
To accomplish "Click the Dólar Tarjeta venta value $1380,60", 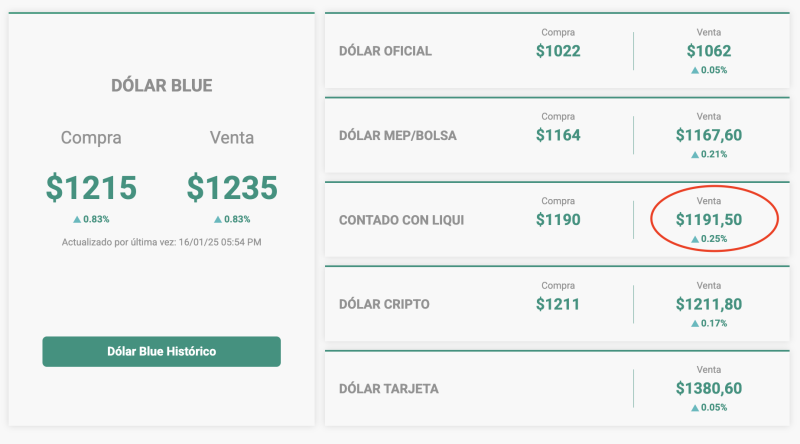I will click(x=709, y=388).
